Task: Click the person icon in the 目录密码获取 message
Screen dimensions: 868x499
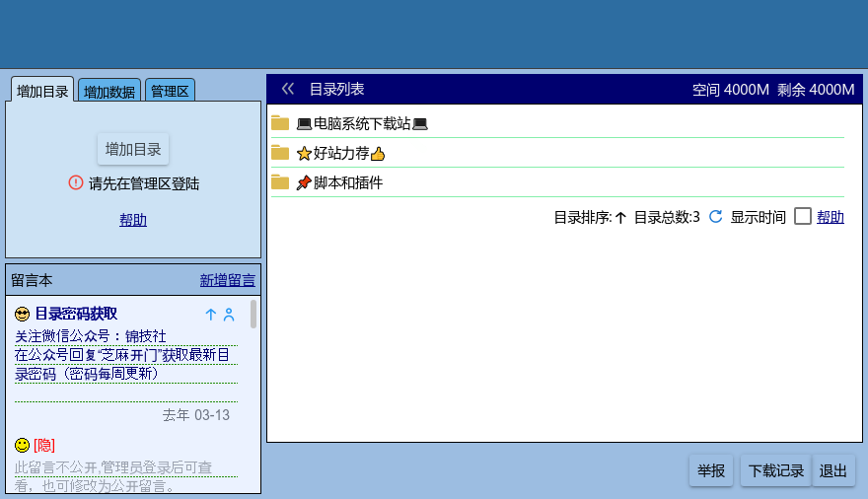Action: click(229, 315)
